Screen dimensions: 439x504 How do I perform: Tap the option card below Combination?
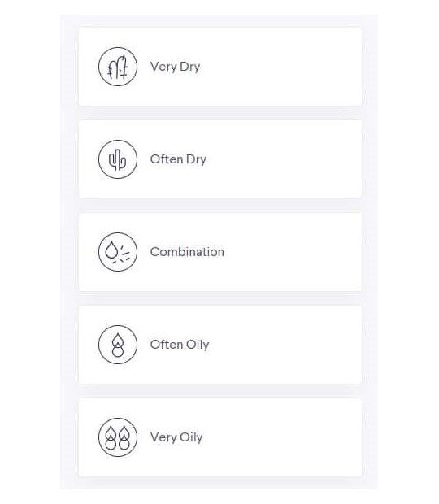pos(220,344)
